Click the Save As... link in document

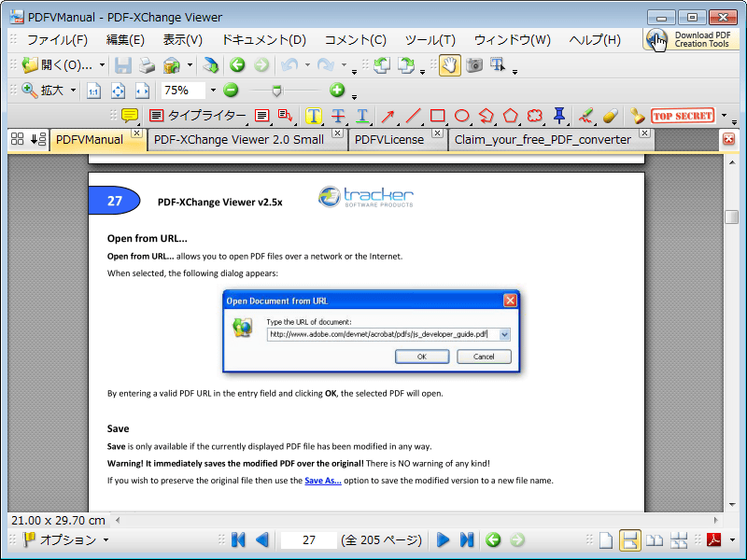click(x=323, y=481)
